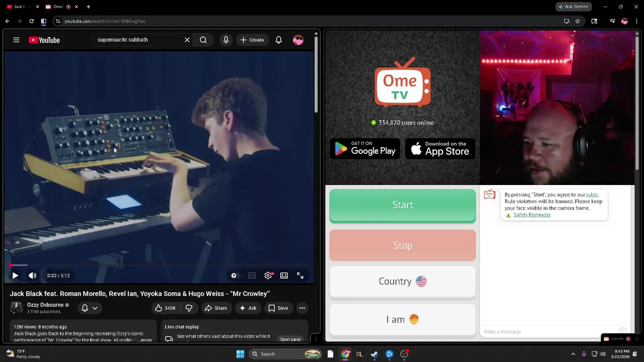
Task: Enter fullscreen in the video player
Action: click(x=300, y=276)
